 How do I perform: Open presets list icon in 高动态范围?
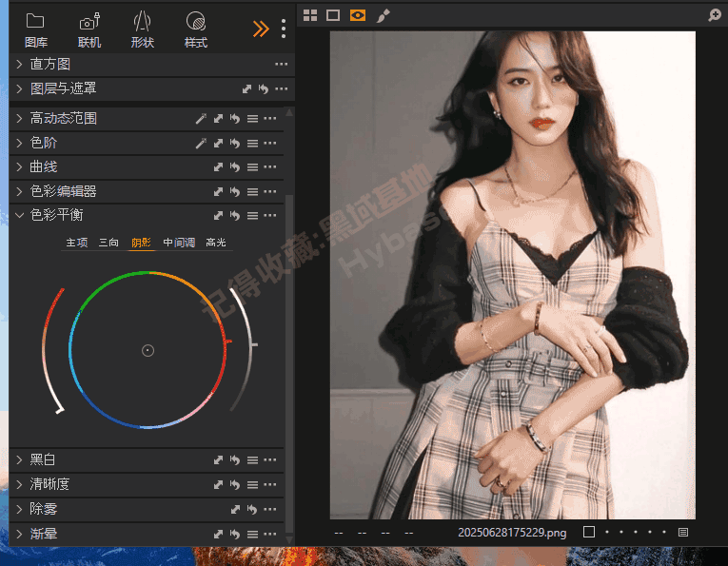pyautogui.click(x=252, y=119)
